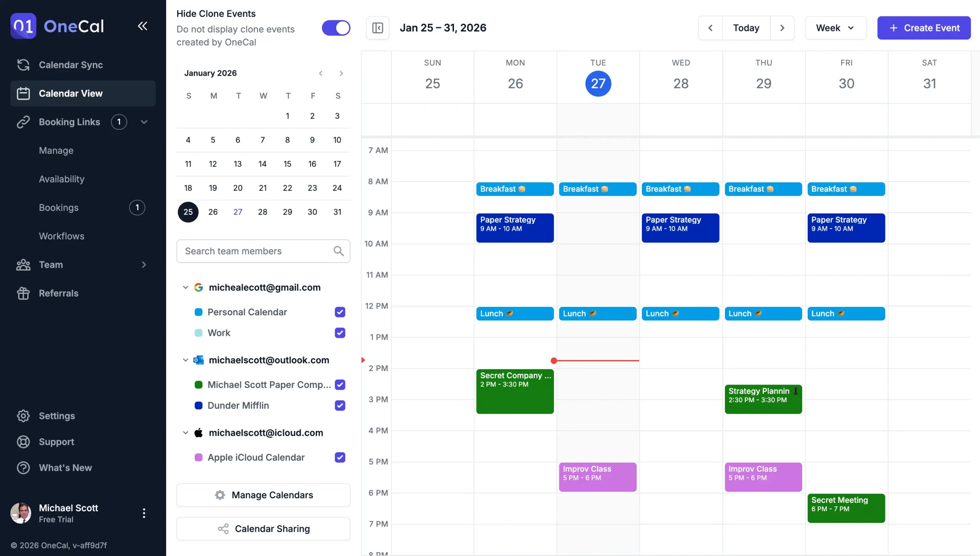Screen dimensions: 980x556
Task: Go to previous month in mini calendar
Action: [x=321, y=73]
